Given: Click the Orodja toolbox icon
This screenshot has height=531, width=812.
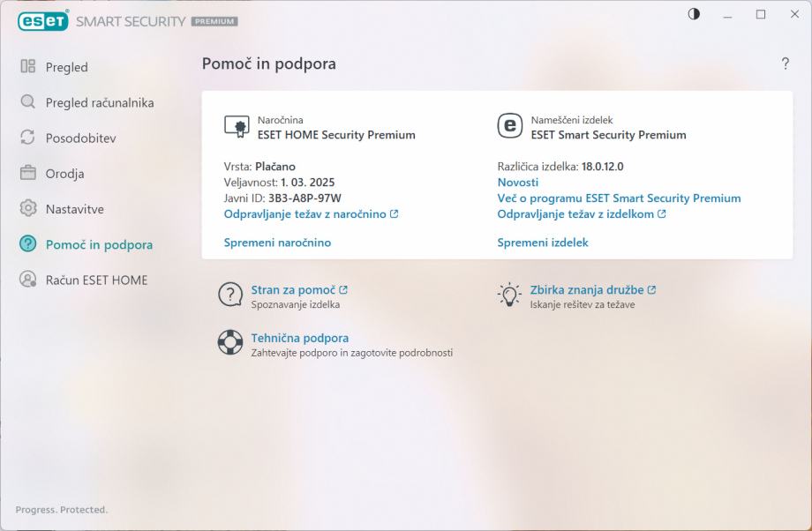Looking at the screenshot, I should coord(27,174).
